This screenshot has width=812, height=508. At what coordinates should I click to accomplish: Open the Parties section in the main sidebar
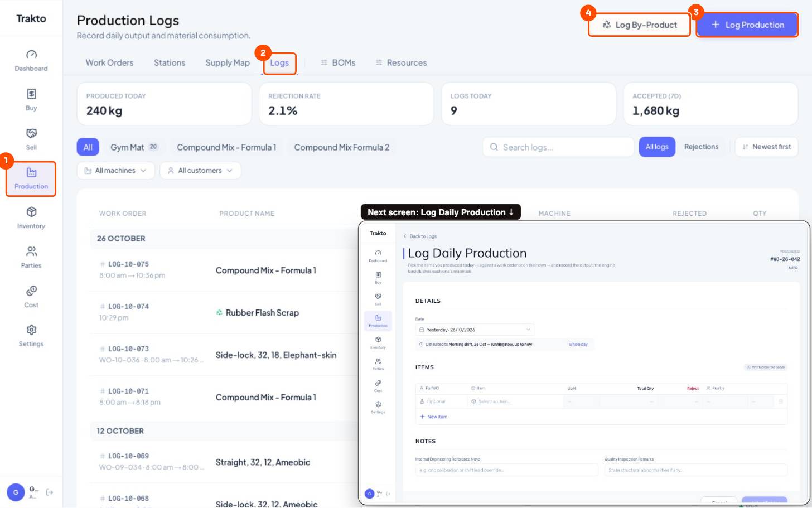tap(31, 257)
